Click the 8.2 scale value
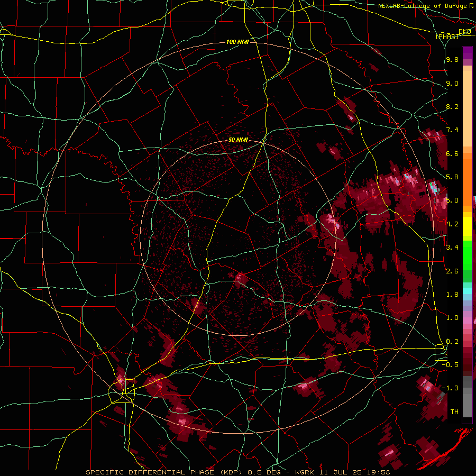The height and width of the screenshot is (476, 476). [x=452, y=106]
